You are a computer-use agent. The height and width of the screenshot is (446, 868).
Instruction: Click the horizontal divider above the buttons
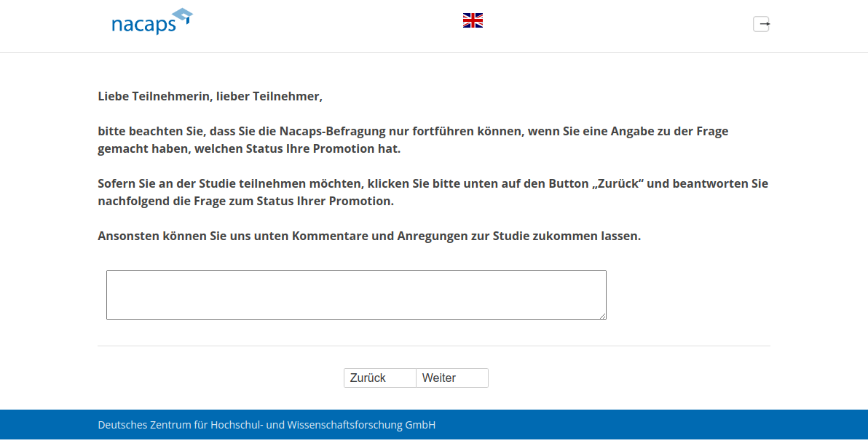433,346
